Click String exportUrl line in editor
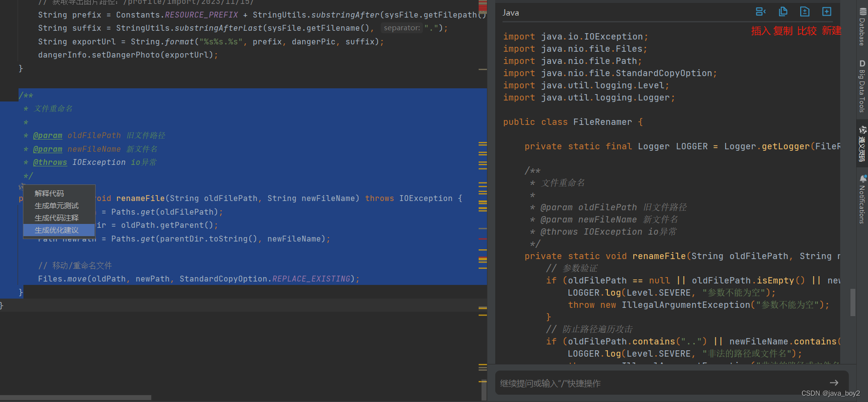 [211, 42]
